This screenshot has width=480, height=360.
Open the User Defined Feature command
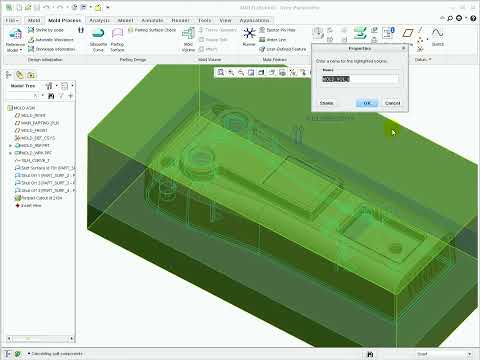coord(283,49)
